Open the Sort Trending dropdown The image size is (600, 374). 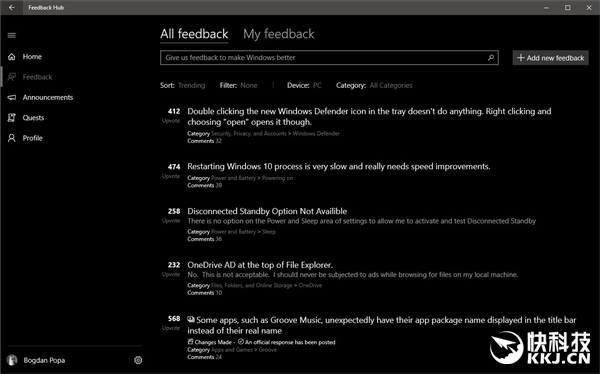(x=183, y=85)
